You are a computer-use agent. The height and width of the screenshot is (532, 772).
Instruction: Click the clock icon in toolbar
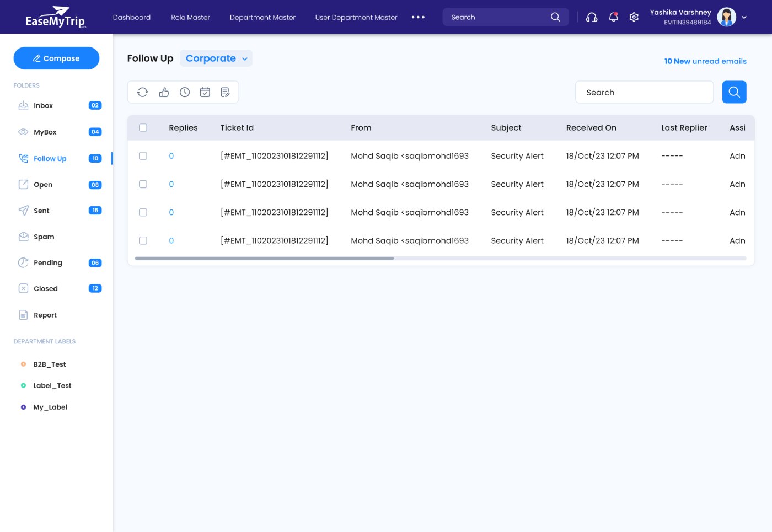(185, 92)
